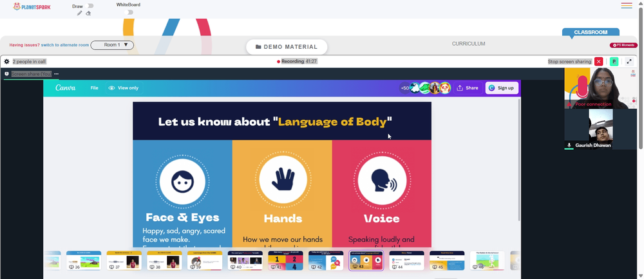Image resolution: width=644 pixels, height=279 pixels.
Task: Open slide thumbnail 41
Action: [x=285, y=260]
